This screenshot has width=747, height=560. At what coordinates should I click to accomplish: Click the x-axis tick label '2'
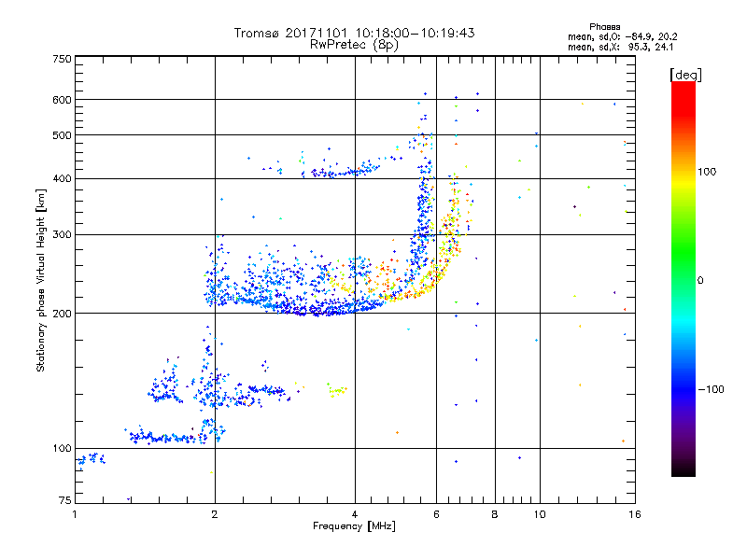tap(215, 514)
